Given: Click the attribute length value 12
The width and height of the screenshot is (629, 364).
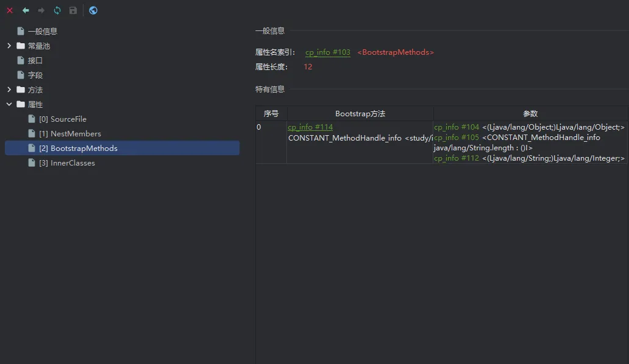Looking at the screenshot, I should click(308, 67).
